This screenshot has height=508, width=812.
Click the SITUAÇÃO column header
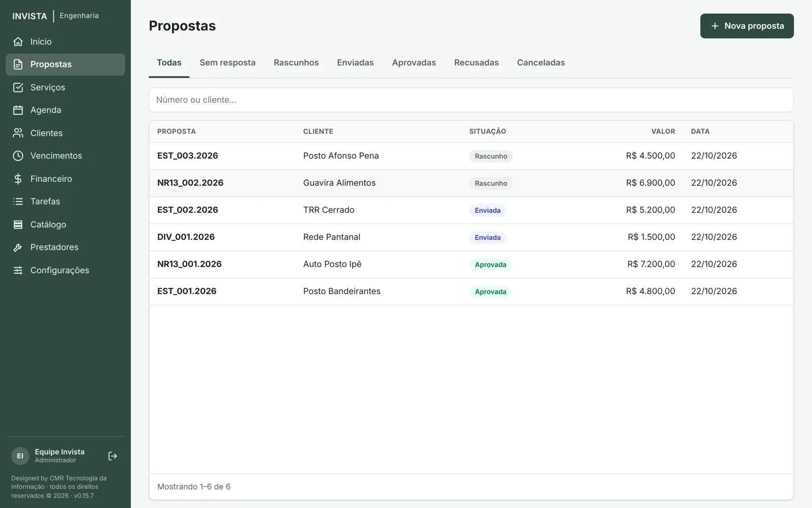[x=487, y=132]
